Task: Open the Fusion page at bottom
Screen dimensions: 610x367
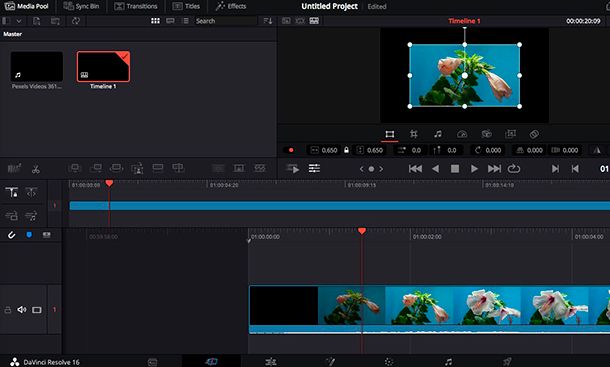Action: (330, 362)
